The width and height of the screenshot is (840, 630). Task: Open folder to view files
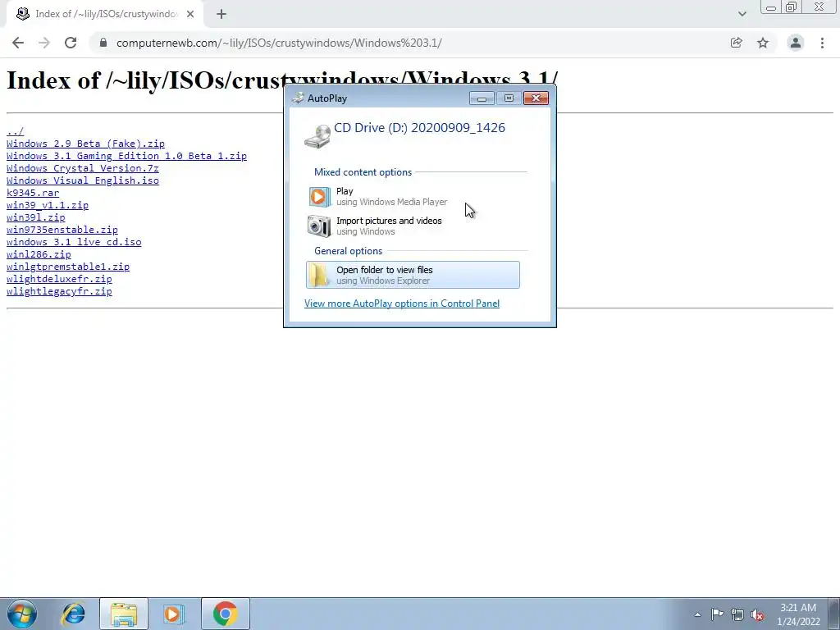coord(413,275)
